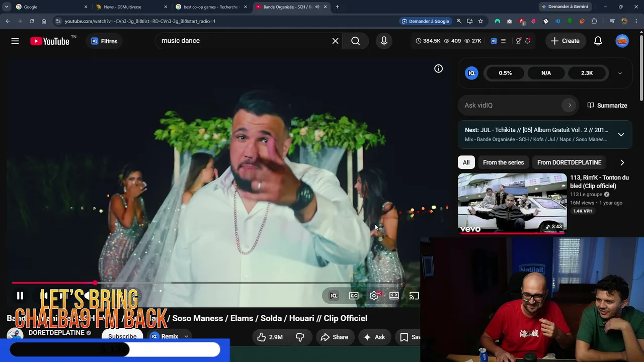Show video info card icon
Screen dimensions: 644x362
tap(439, 69)
